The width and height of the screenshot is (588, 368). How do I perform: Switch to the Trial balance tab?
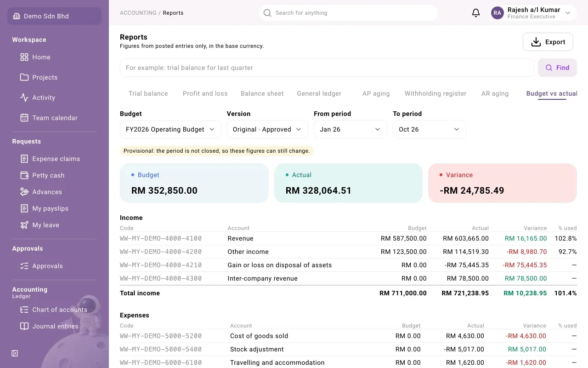point(148,93)
